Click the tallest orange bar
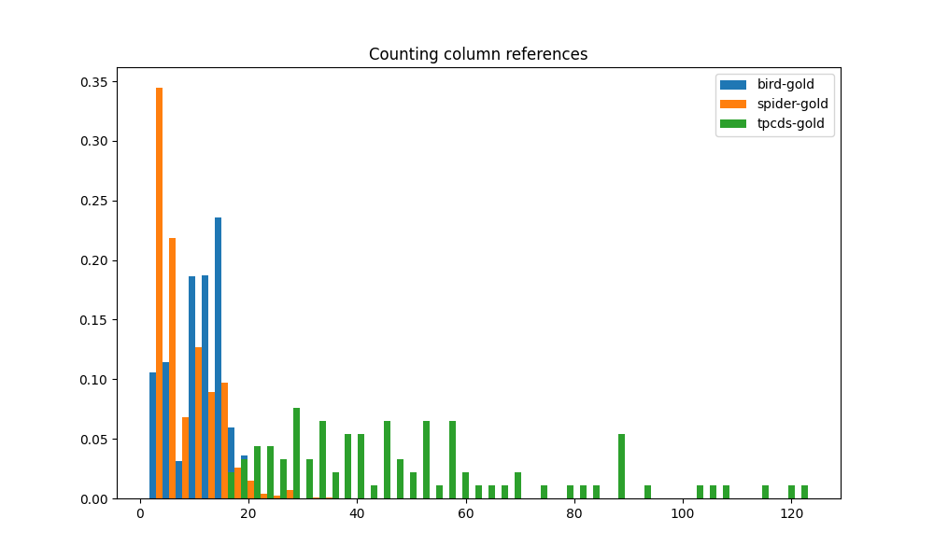The height and width of the screenshot is (560, 934). 159,293
